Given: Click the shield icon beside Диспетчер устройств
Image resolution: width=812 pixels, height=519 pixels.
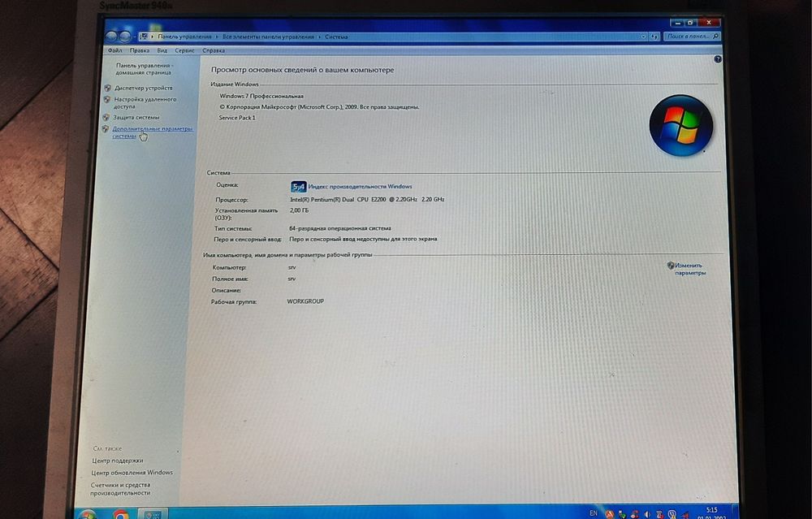Looking at the screenshot, I should click(108, 88).
